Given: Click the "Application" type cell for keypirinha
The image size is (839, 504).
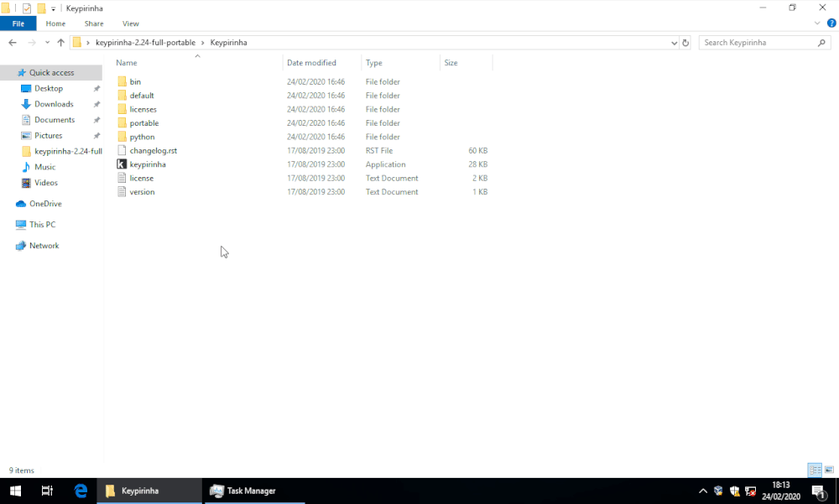Looking at the screenshot, I should tap(386, 164).
